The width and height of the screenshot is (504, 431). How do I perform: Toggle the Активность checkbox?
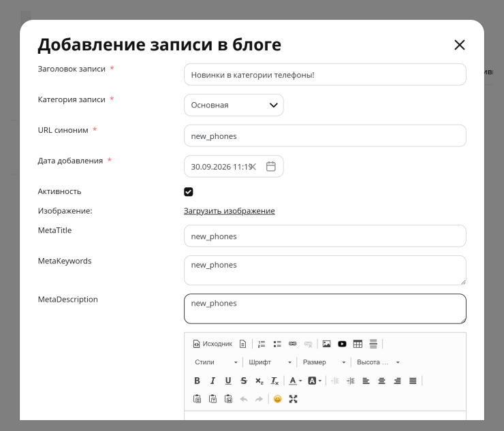(189, 192)
